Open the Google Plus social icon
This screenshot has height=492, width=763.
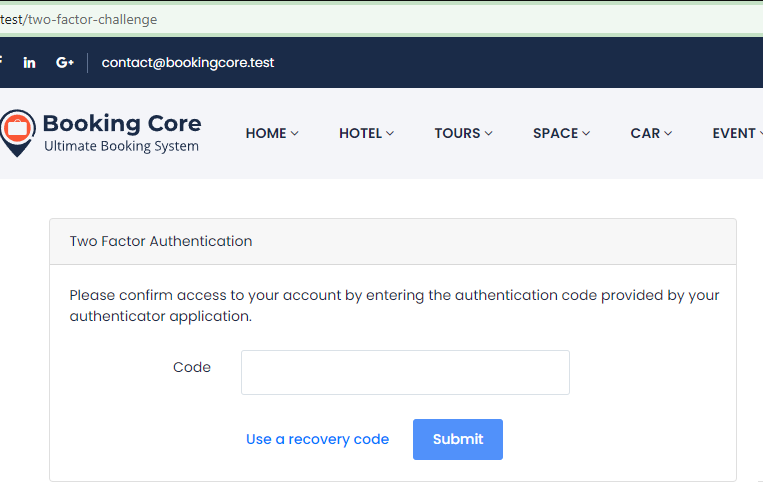click(65, 62)
